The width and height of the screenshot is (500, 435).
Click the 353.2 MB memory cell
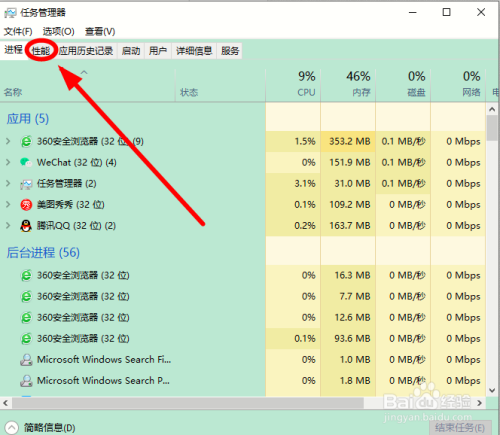pos(348,141)
